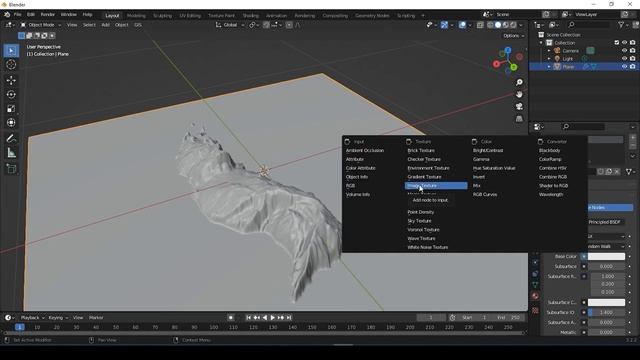Viewport: 640px width, 360px height.
Task: Click the pan view hand icon
Action: [x=519, y=94]
